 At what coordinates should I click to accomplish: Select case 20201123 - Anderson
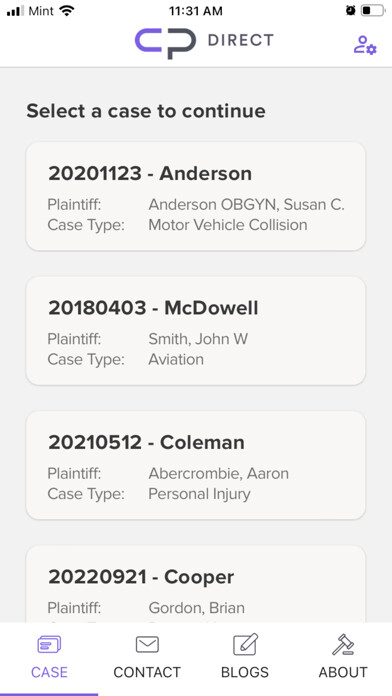pyautogui.click(x=196, y=196)
